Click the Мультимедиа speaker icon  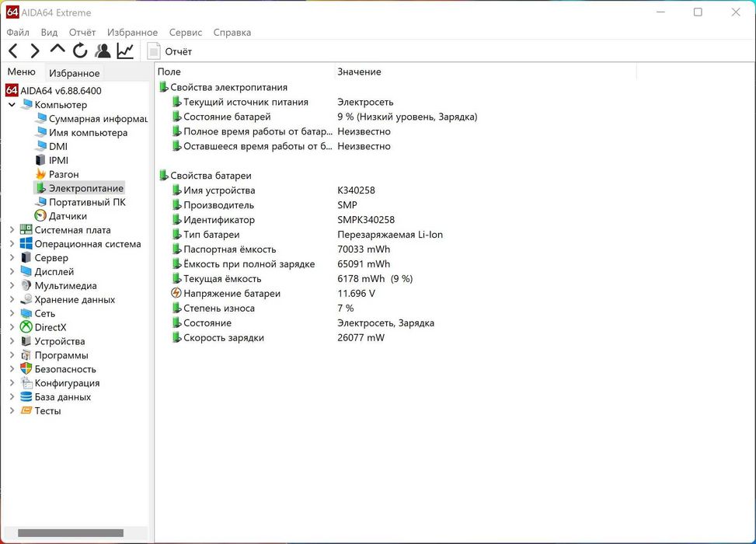(26, 285)
